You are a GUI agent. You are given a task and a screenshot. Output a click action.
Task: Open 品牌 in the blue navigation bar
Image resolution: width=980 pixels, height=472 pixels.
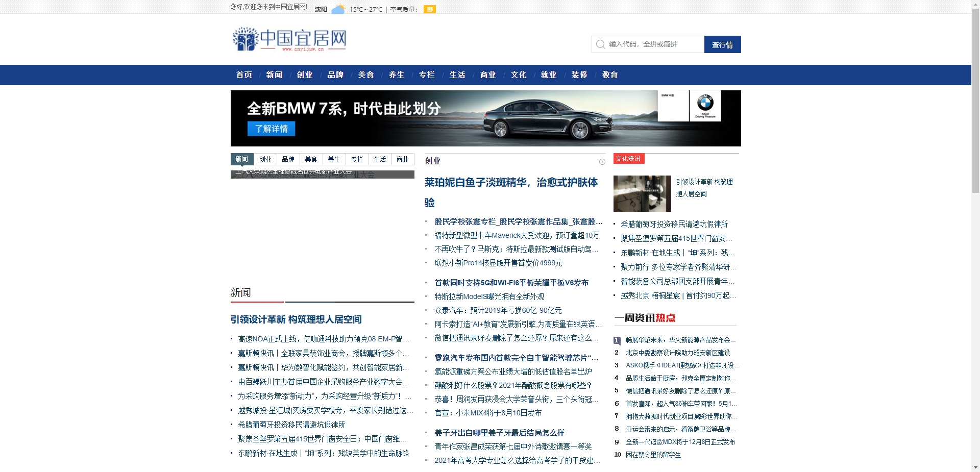335,74
